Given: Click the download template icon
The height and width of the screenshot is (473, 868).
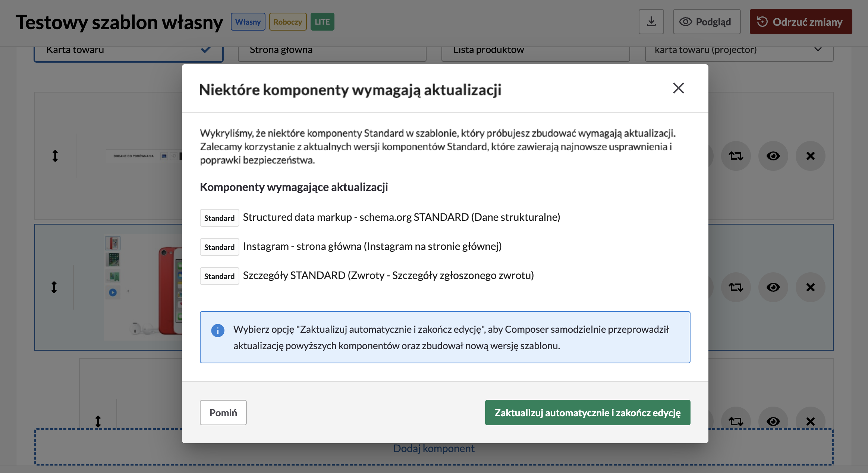Looking at the screenshot, I should [651, 22].
